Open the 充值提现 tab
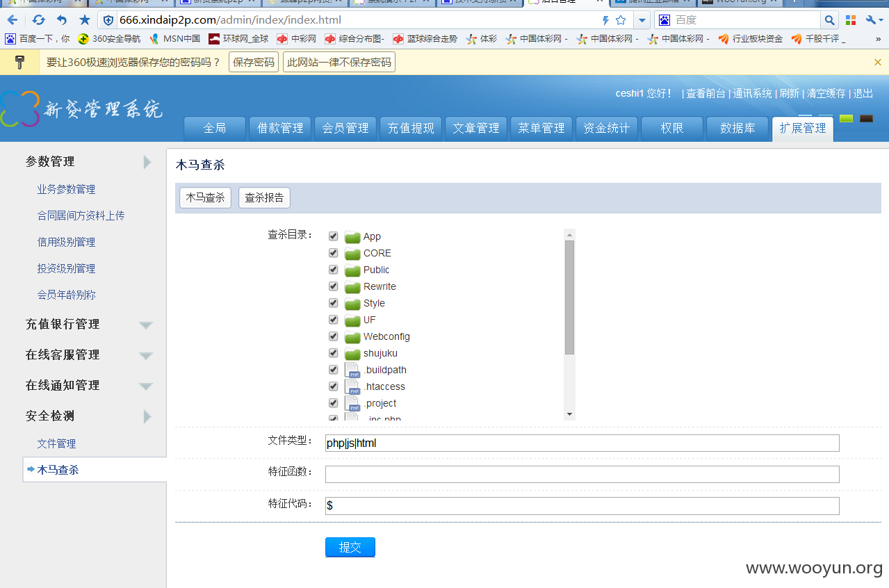Screen dimensions: 889x588 (x=411, y=129)
